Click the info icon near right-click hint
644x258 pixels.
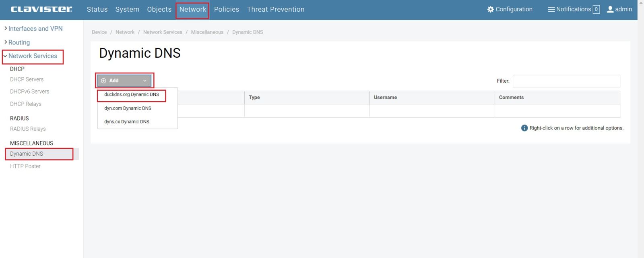524,128
